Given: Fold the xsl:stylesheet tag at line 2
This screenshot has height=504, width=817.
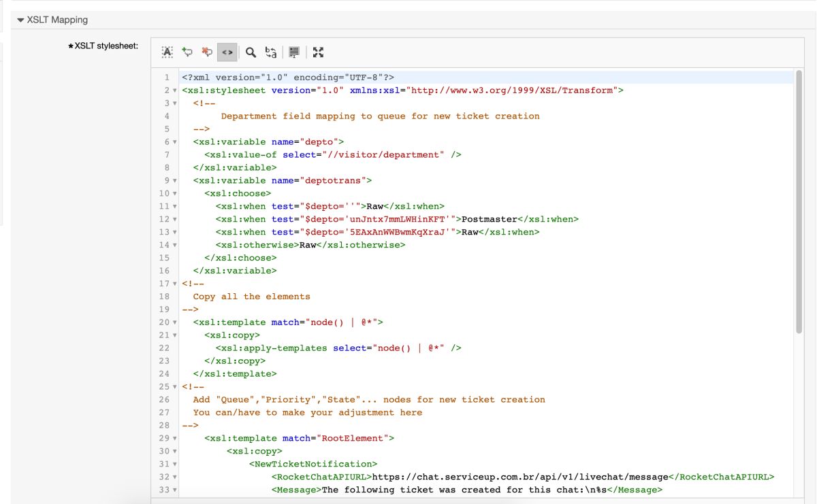Looking at the screenshot, I should click(174, 90).
